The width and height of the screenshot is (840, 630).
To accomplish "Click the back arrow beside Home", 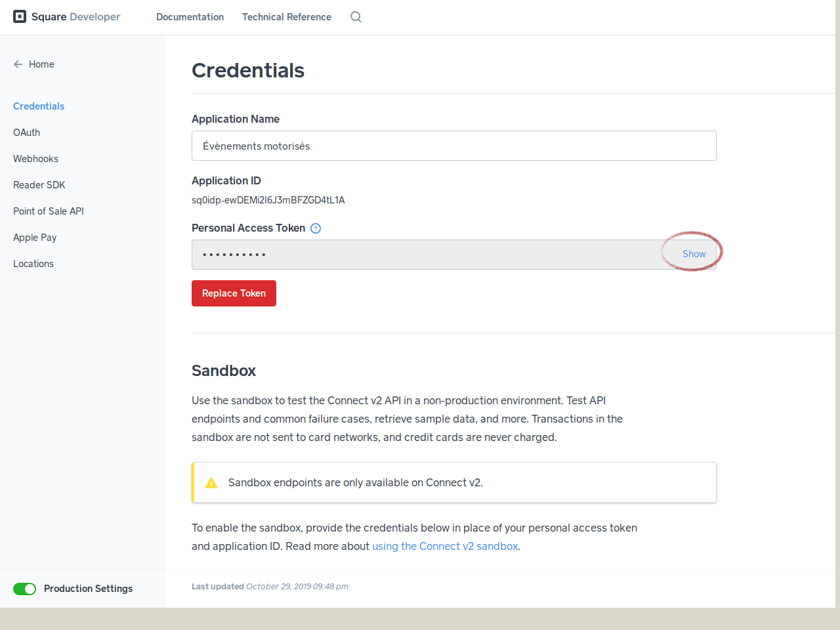I will [18, 64].
